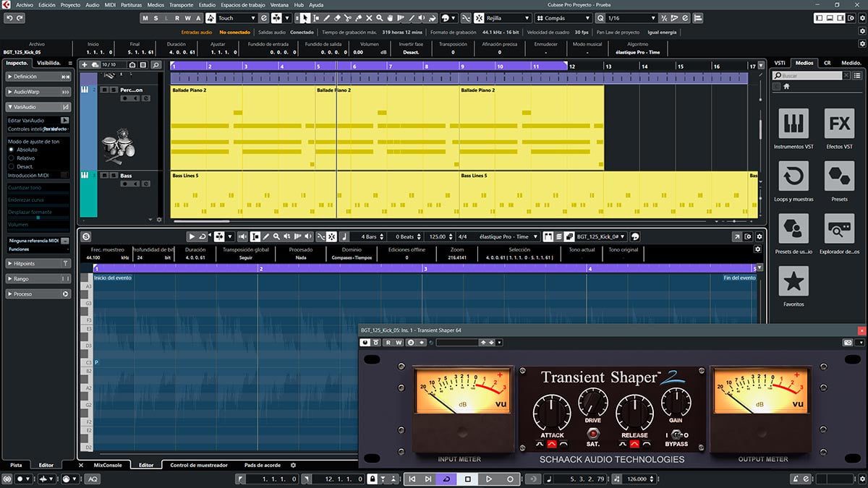The width and height of the screenshot is (868, 488).
Task: Open the Explorador de archivos category
Action: [x=839, y=228]
